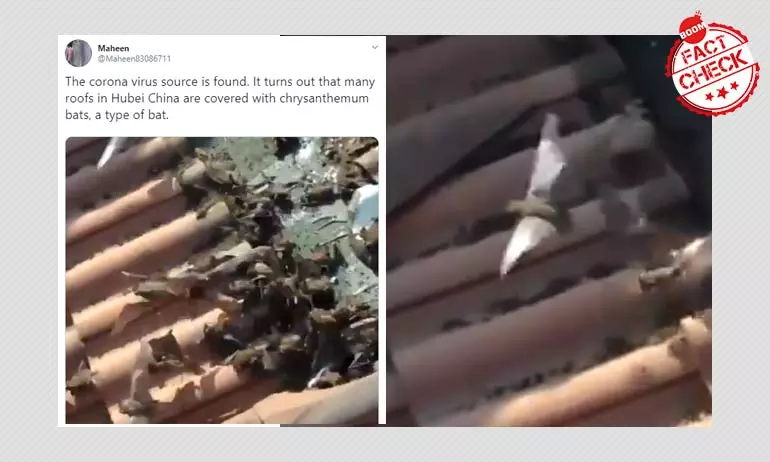This screenshot has height=462, width=770.
Task: Click the 'FACT' text on the stamp
Action: 704,51
